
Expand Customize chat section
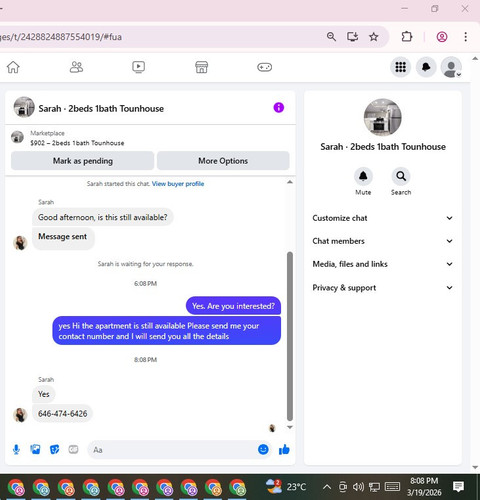383,218
